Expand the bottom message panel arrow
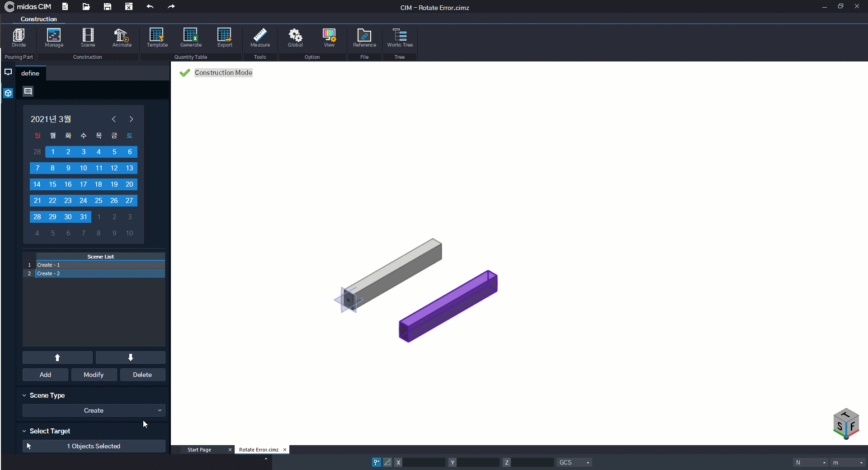868x470 pixels. pyautogui.click(x=266, y=459)
